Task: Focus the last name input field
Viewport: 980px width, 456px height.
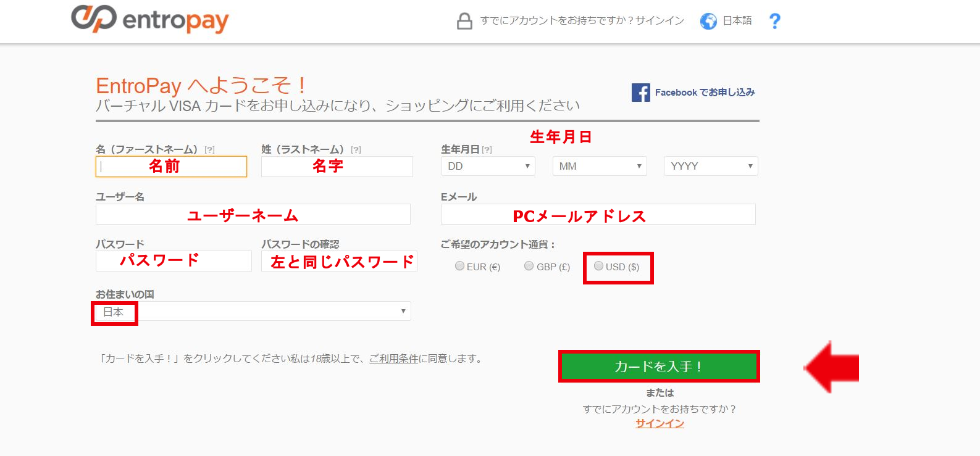Action: tap(337, 167)
